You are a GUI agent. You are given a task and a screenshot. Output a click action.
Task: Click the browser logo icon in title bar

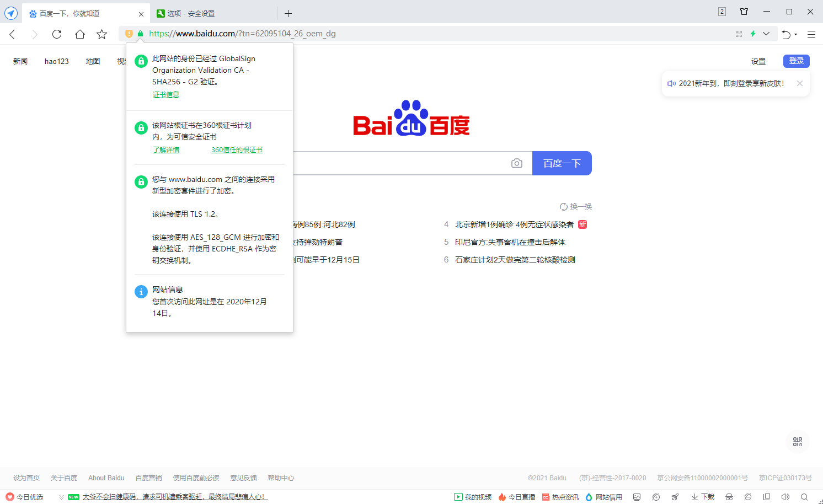coord(11,13)
